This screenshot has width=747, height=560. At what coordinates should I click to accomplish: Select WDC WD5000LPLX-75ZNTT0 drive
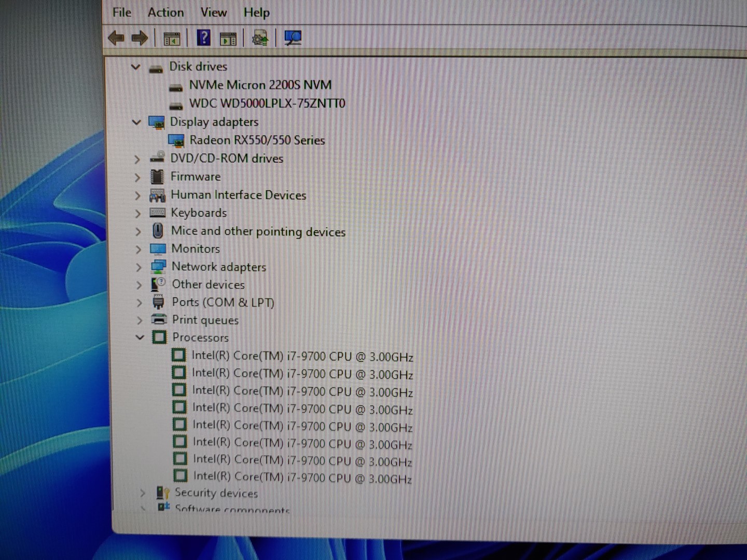pos(267,103)
